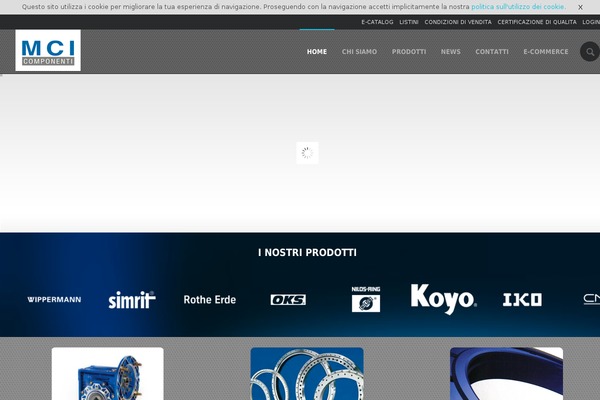Open the IKO brand logo
This screenshot has height=400, width=600.
[522, 299]
